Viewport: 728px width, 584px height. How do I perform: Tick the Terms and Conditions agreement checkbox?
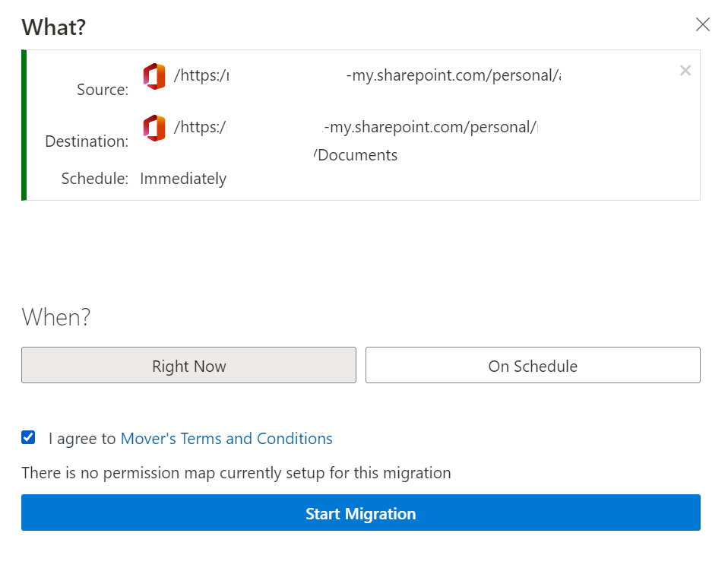[x=28, y=437]
